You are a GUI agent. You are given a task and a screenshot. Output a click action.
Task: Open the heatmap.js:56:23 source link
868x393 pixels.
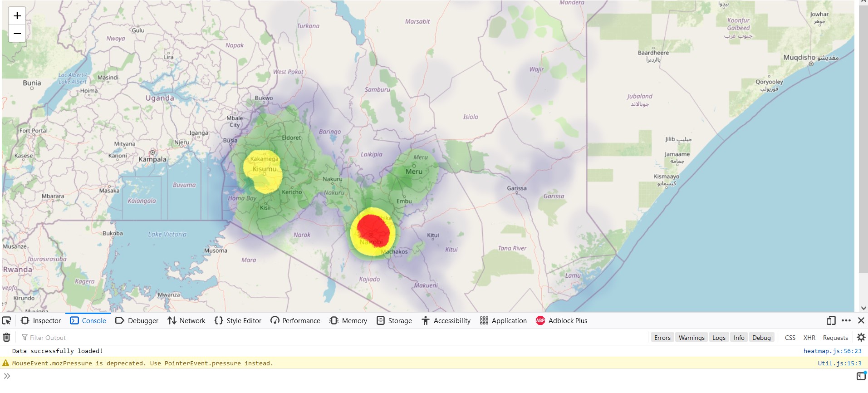coord(832,351)
